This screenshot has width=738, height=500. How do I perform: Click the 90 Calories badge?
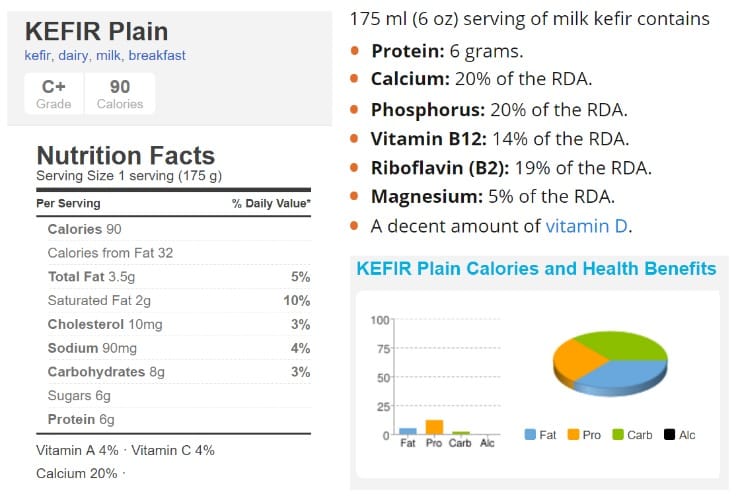tap(119, 93)
